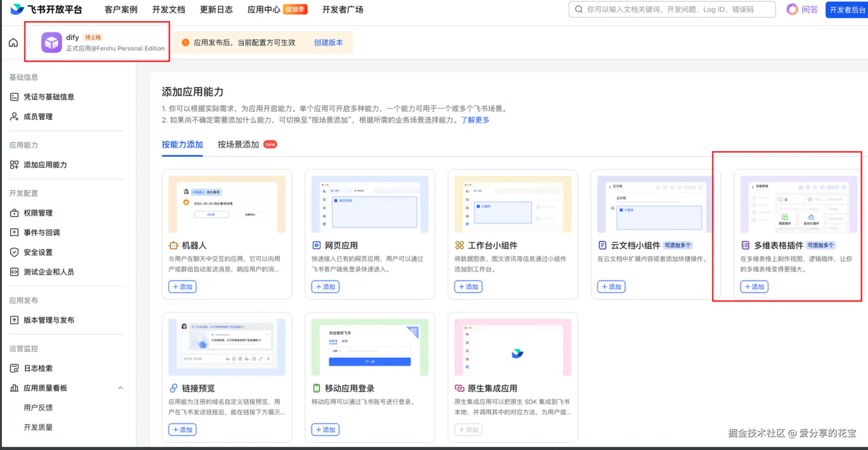Click the create version link
The height and width of the screenshot is (450, 868).
(x=328, y=42)
